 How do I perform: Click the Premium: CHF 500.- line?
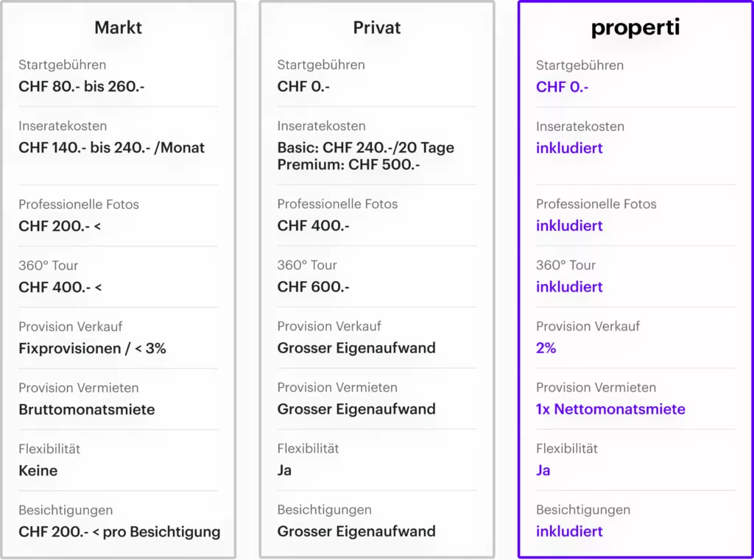(x=348, y=164)
